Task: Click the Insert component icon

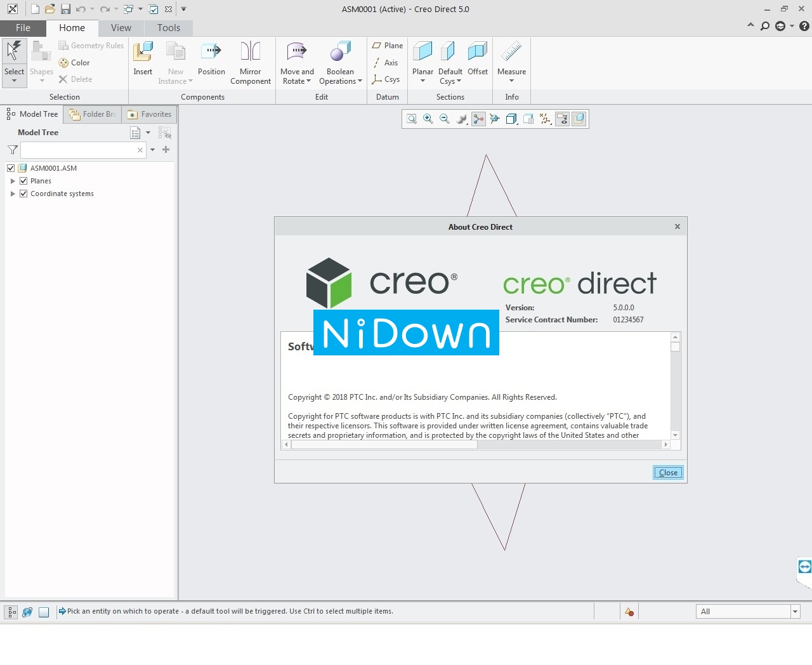Action: (x=143, y=58)
